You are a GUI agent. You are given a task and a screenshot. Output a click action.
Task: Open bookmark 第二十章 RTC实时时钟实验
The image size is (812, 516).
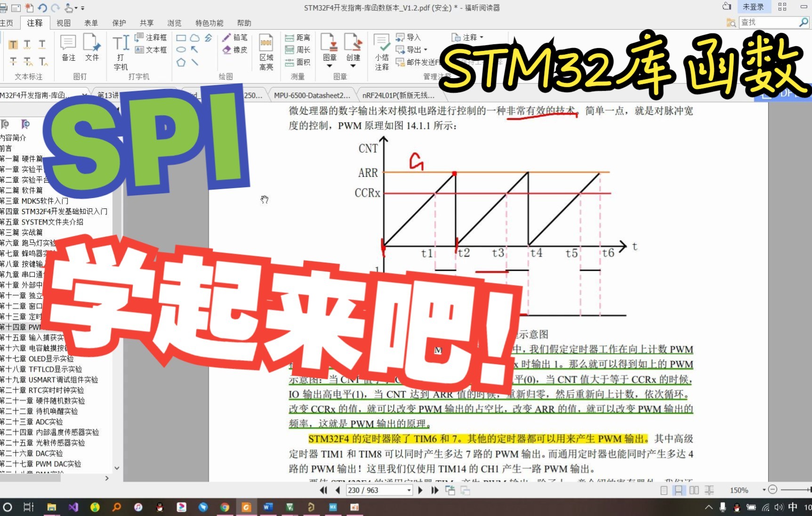tap(42, 390)
